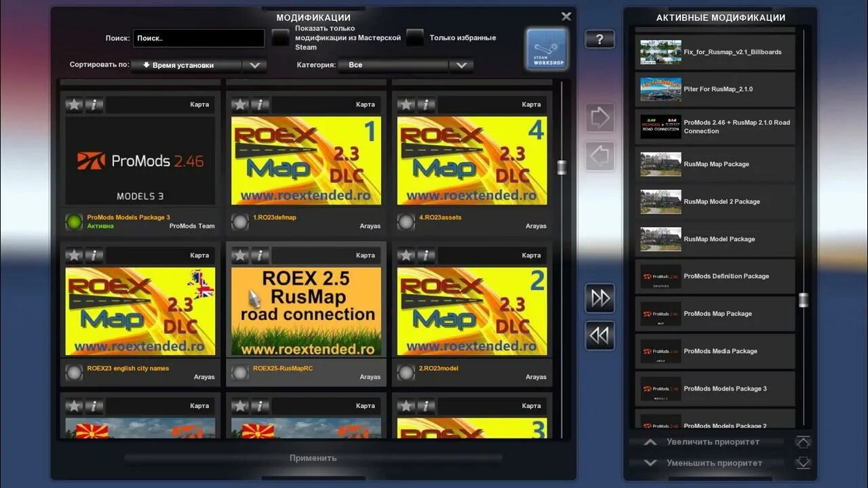Toggle Только избранные checkbox
Screen dimensions: 868x488
point(415,37)
